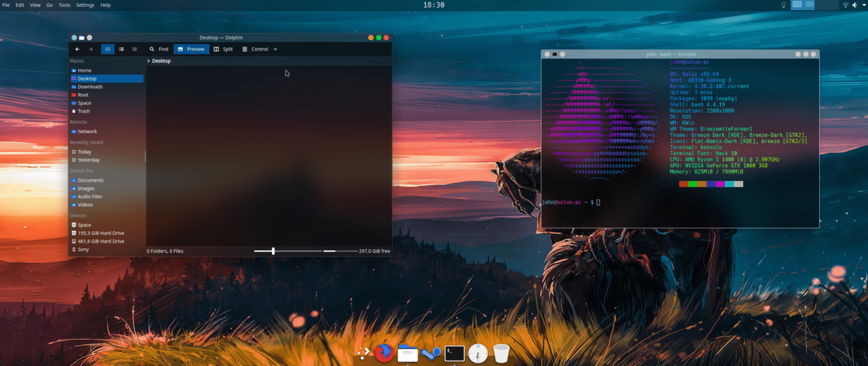868x366 pixels.
Task: Click Konsole's terminal icon button in titlebar
Action: (555, 54)
